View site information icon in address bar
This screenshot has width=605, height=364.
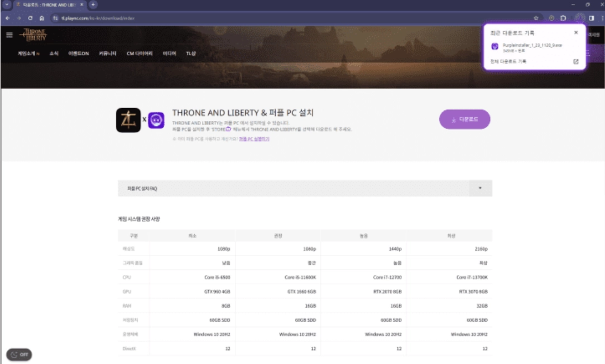tap(56, 18)
